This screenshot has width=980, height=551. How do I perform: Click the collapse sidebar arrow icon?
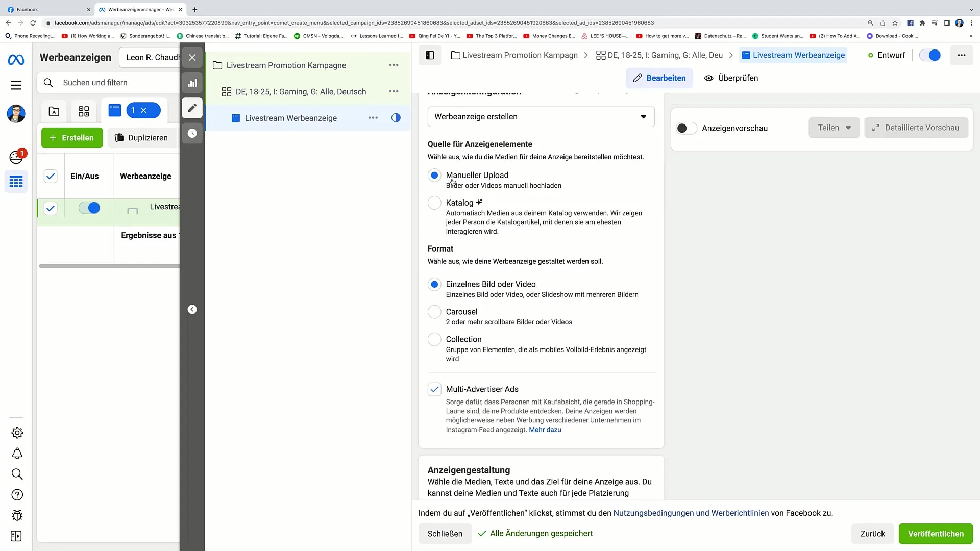pyautogui.click(x=192, y=310)
